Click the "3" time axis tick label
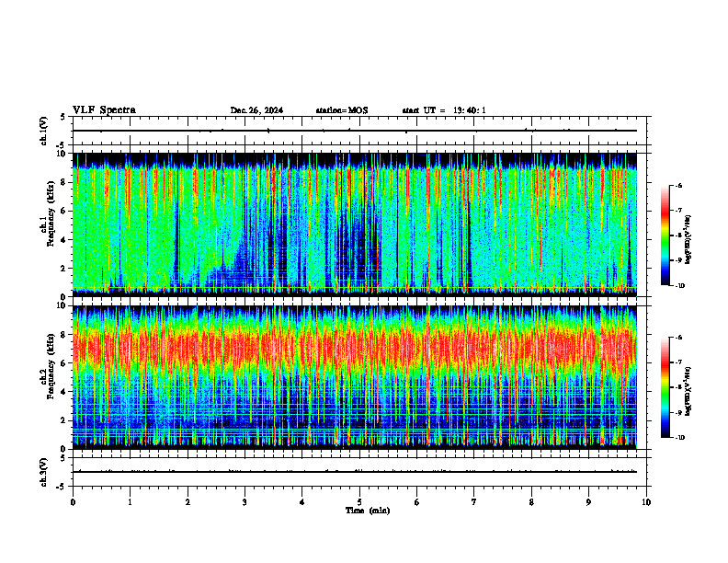This screenshot has width=728, height=563. pyautogui.click(x=245, y=502)
